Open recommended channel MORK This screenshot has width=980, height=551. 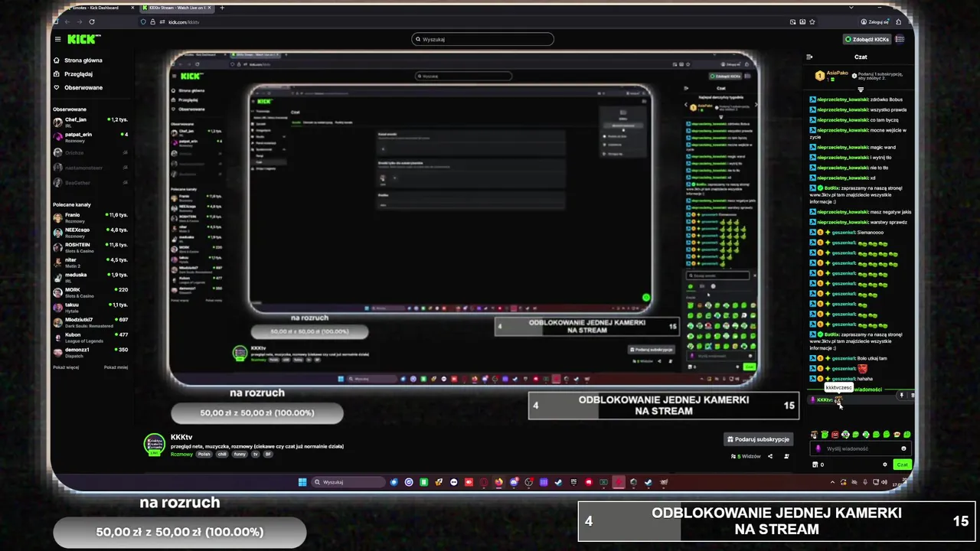90,292
